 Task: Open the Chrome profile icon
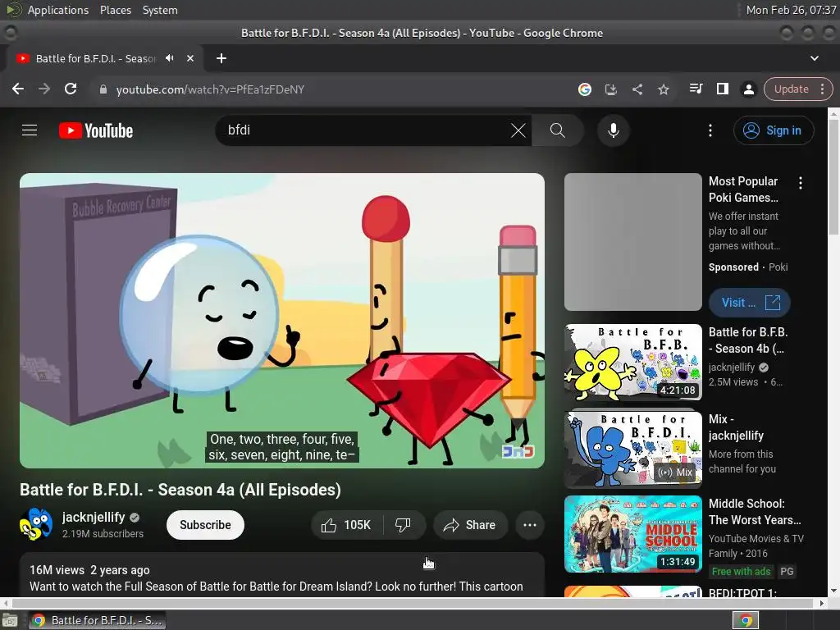tap(748, 89)
